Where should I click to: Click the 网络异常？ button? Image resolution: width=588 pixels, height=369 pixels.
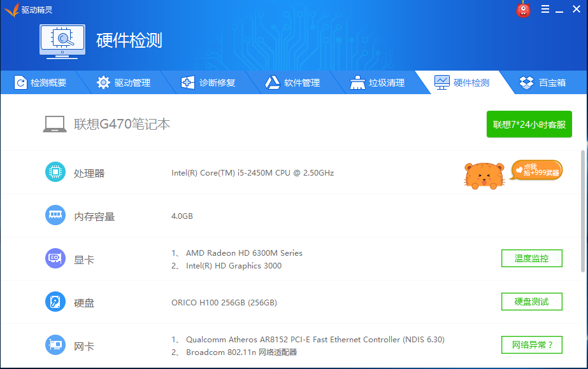coord(532,345)
